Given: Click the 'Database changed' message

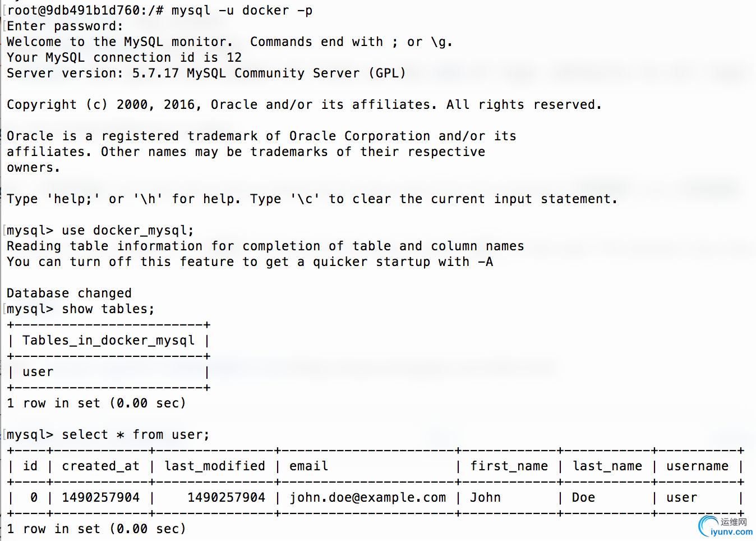Looking at the screenshot, I should click(x=69, y=294).
